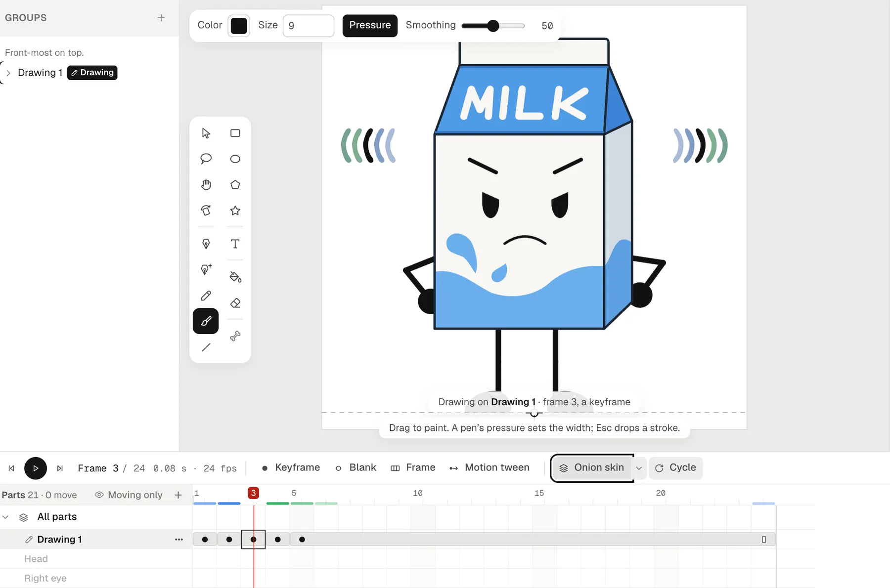Select the Rectangle shape tool
This screenshot has height=588, width=890.
tap(235, 133)
